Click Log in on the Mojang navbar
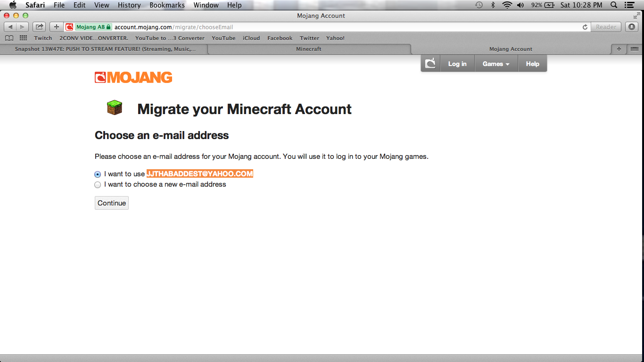Screen dimensions: 644x362 pyautogui.click(x=457, y=64)
